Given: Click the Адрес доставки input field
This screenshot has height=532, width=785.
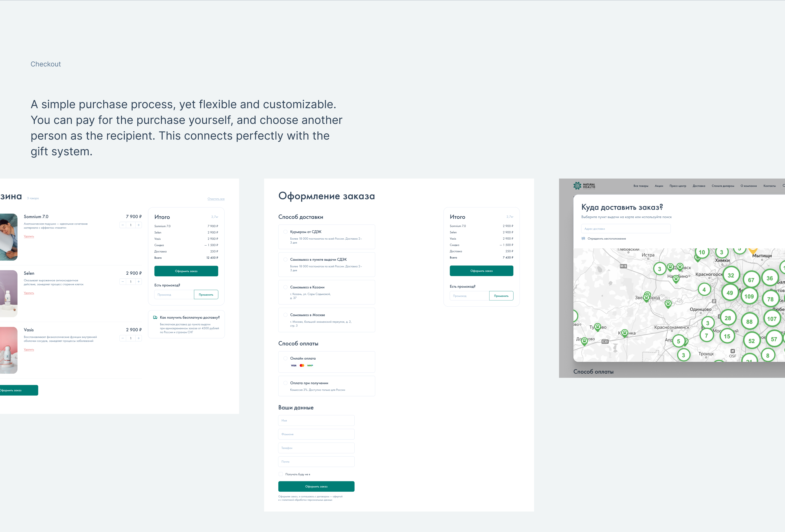Looking at the screenshot, I should pyautogui.click(x=625, y=229).
